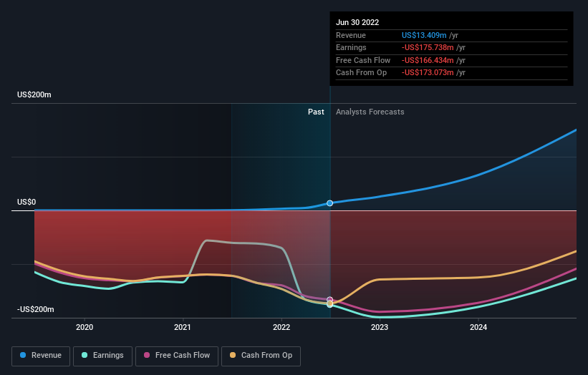This screenshot has height=375, width=588.
Task: Click the 2023 x-axis label
Action: pos(380,328)
